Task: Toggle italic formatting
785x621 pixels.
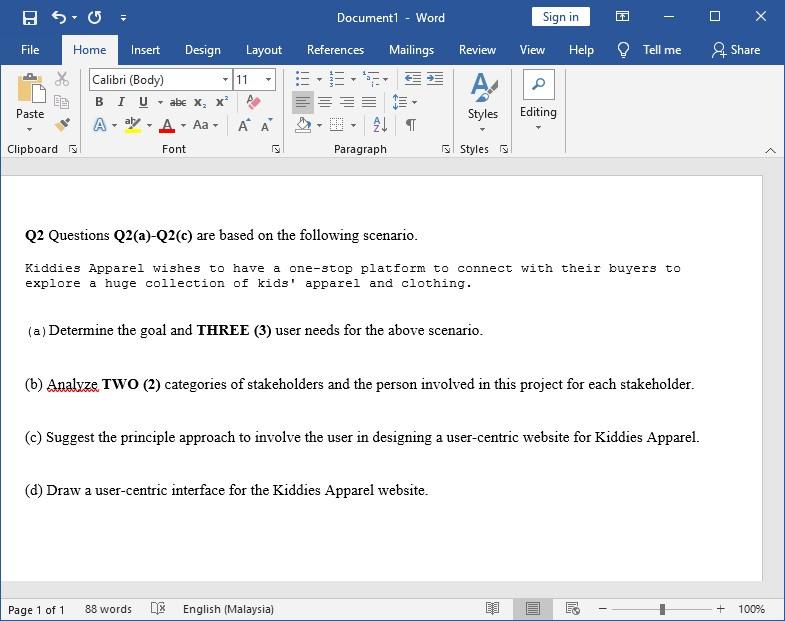Action: click(121, 102)
